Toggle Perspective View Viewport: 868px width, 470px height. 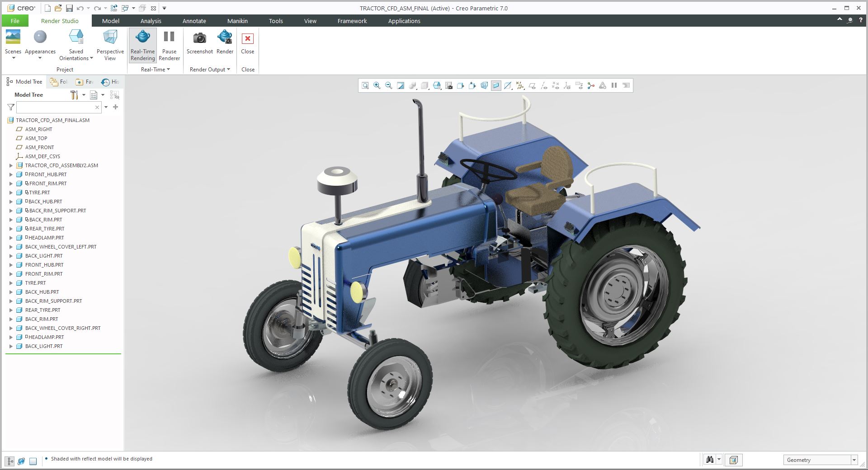(110, 45)
